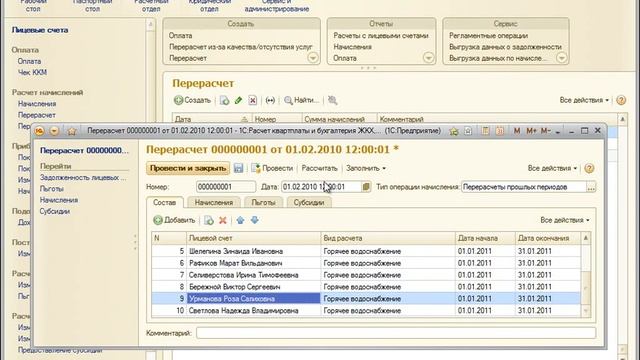Click the scrollbar of the document table
Screen dimensions: 640x360
tap(586, 275)
